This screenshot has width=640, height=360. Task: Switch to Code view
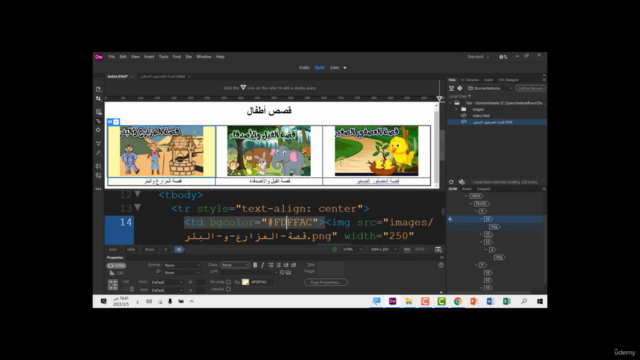pyautogui.click(x=304, y=67)
